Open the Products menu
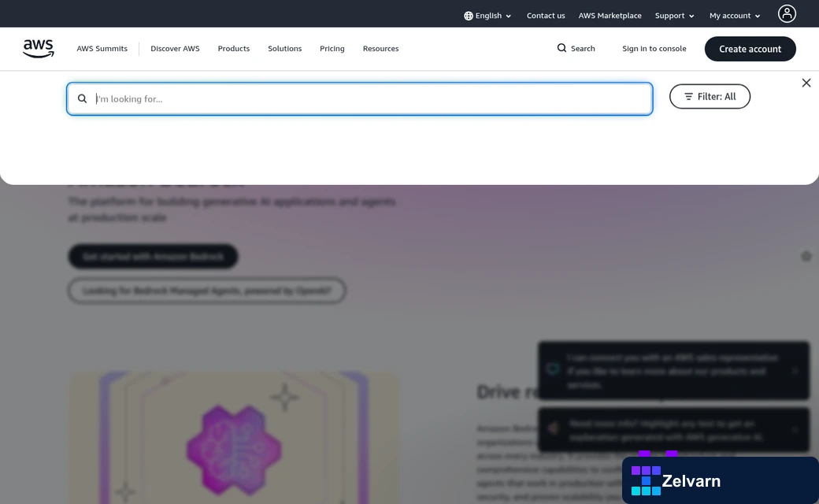Viewport: 819px width, 504px height. pyautogui.click(x=233, y=49)
